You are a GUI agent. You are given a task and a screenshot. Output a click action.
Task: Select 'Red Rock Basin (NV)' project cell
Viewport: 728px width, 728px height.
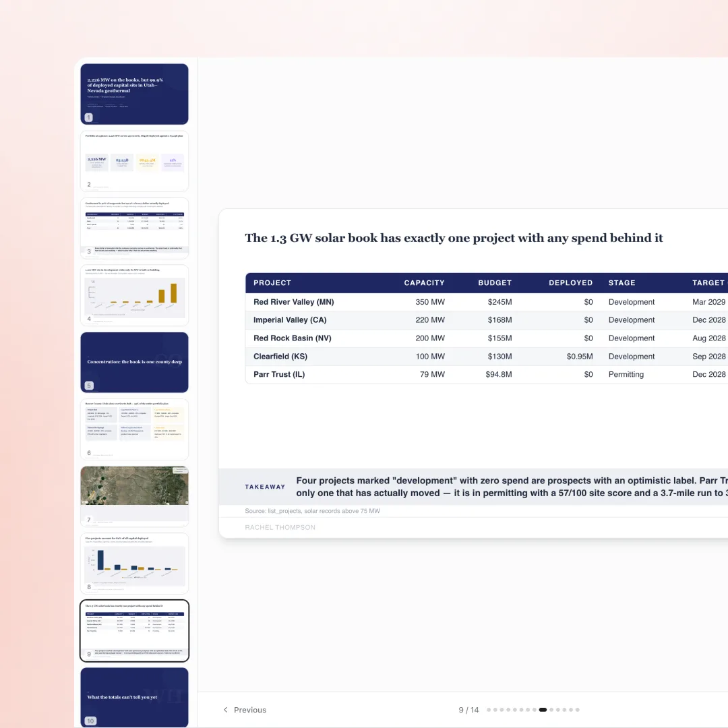[292, 338]
